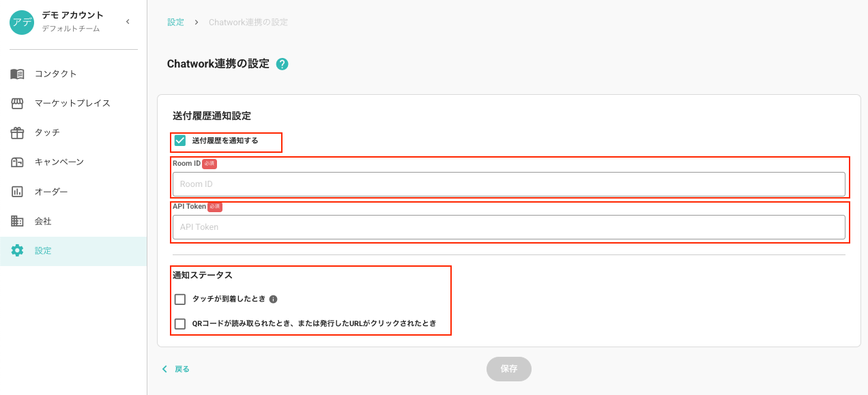Image resolution: width=868 pixels, height=395 pixels.
Task: Click the 戻る back link
Action: coord(182,369)
